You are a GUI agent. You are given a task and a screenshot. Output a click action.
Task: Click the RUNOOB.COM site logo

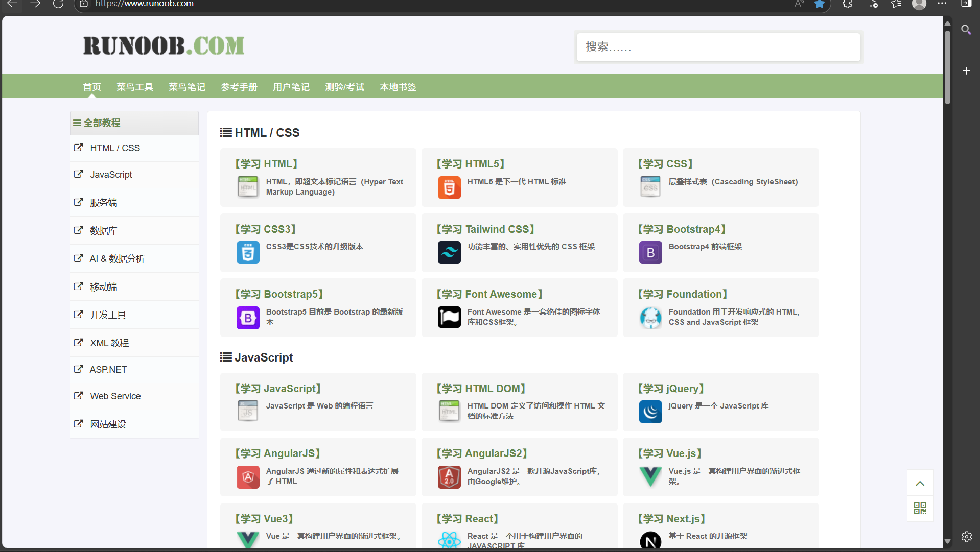point(164,46)
